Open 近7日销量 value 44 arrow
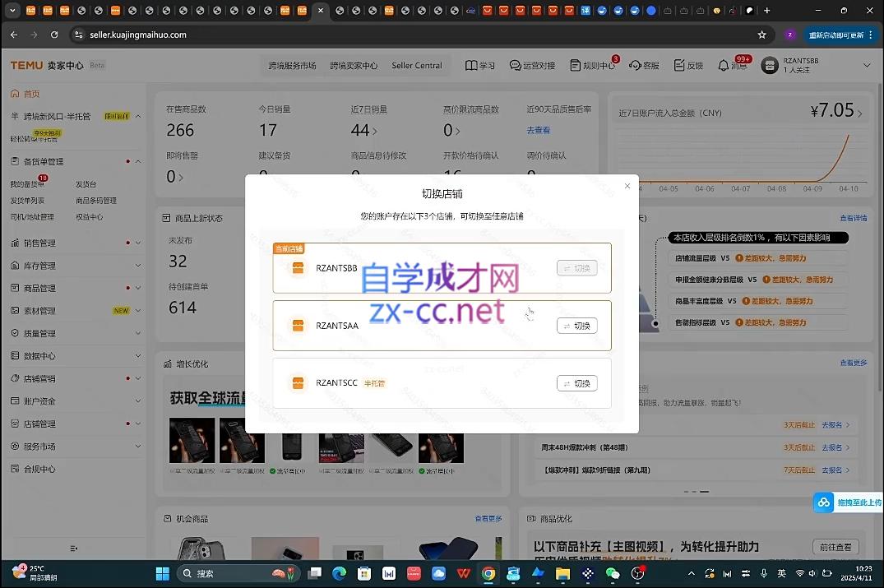Image resolution: width=884 pixels, height=588 pixels. (375, 131)
